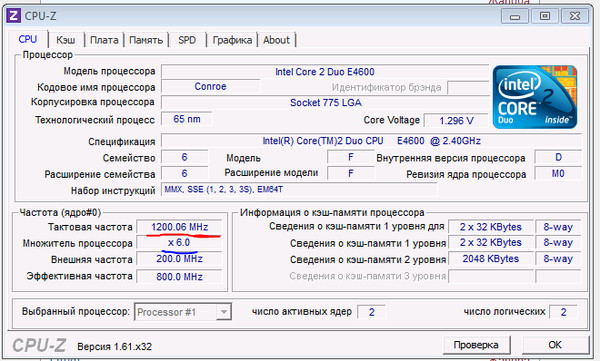Open the Плата tab
600x361 pixels.
tap(104, 40)
